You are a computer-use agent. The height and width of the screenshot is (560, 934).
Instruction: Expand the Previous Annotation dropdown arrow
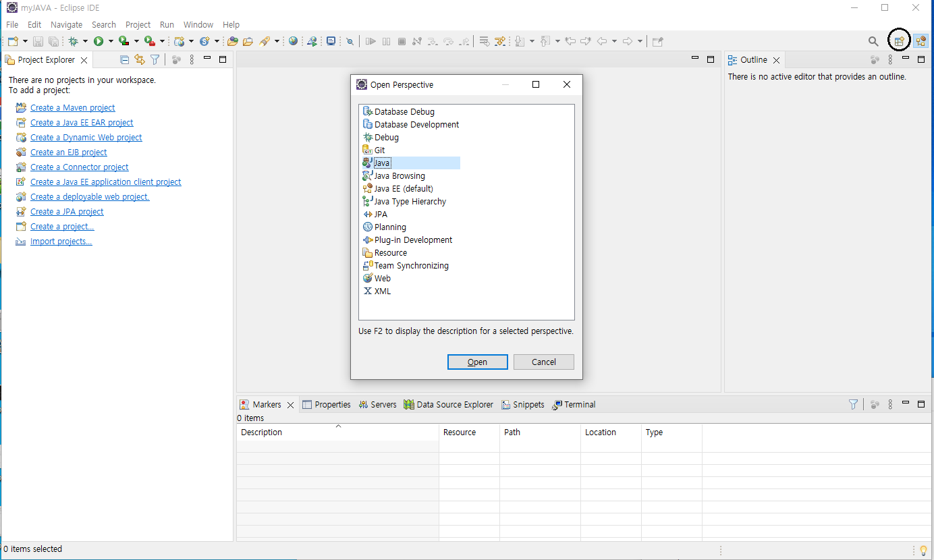(x=557, y=41)
